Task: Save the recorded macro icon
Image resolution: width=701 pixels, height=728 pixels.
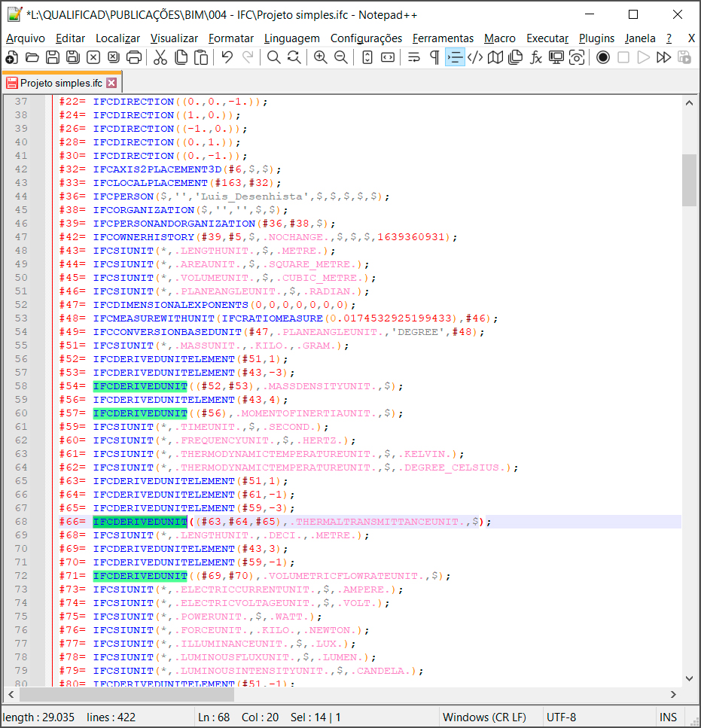Action: (x=684, y=57)
